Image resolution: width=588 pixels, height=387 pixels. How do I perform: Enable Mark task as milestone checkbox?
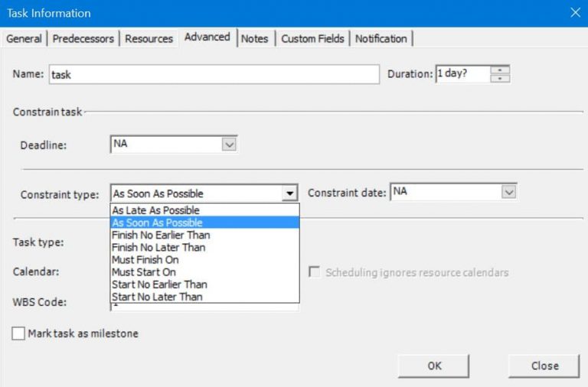(x=19, y=333)
